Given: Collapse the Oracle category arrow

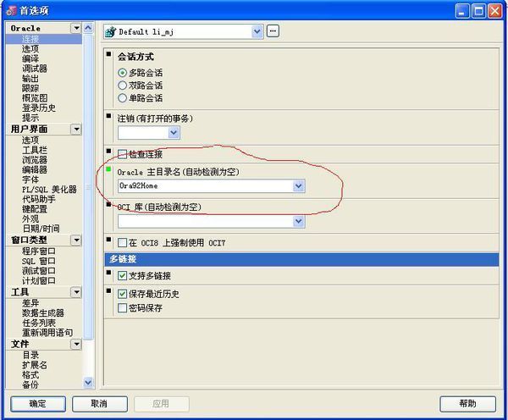Looking at the screenshot, I should click(x=76, y=28).
